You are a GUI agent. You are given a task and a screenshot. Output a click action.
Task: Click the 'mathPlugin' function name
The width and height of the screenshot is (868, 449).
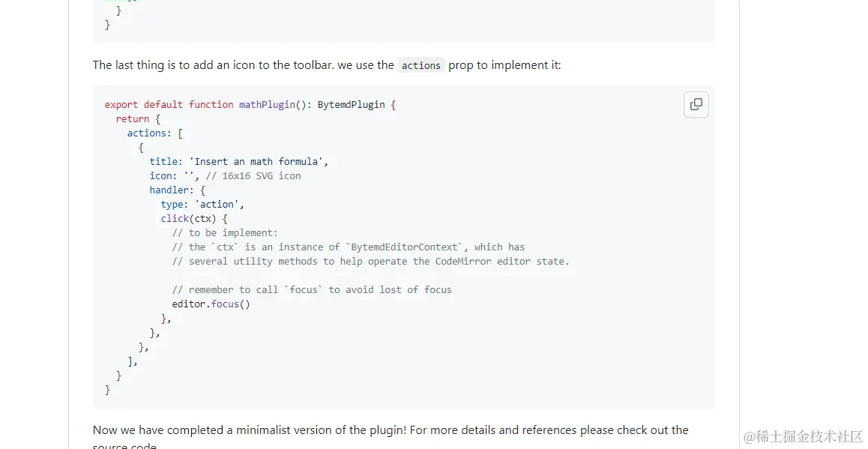tap(267, 105)
